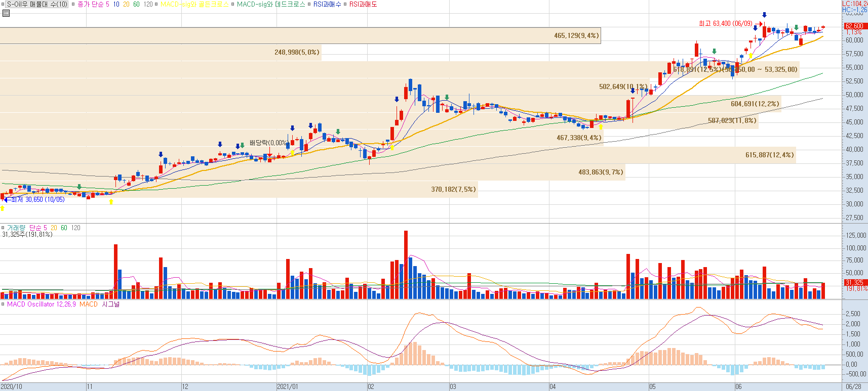868x391 pixels.
Task: Click the current price tag 62,600
Action: tap(855, 26)
